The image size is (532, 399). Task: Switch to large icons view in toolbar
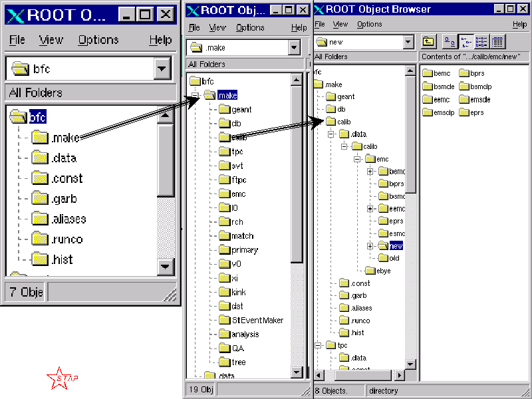point(450,42)
